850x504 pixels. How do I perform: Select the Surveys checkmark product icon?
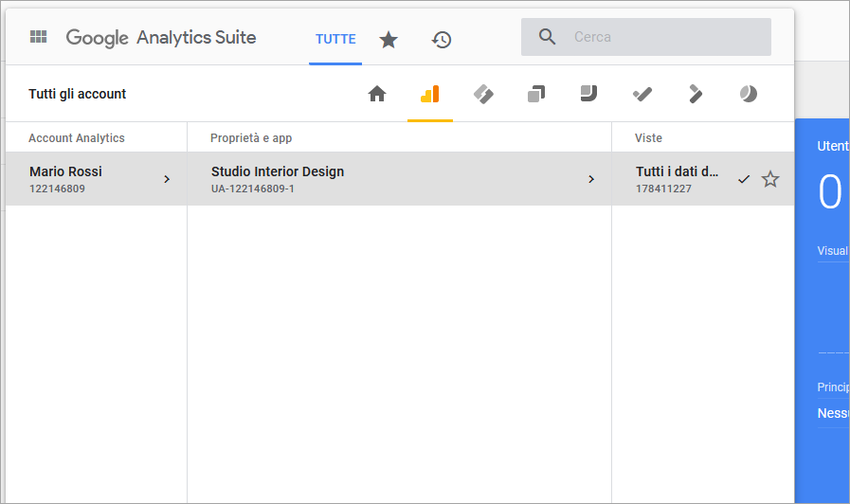tap(642, 95)
